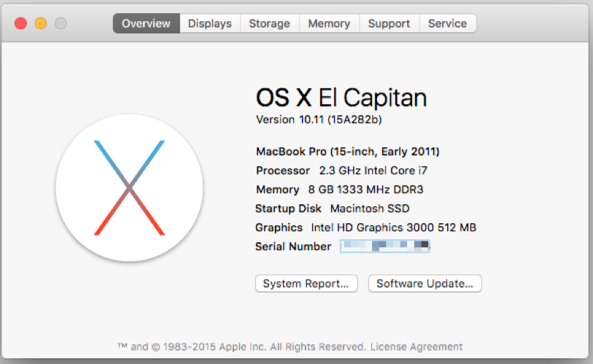The width and height of the screenshot is (593, 364).
Task: Select the Memory tab
Action: click(330, 23)
